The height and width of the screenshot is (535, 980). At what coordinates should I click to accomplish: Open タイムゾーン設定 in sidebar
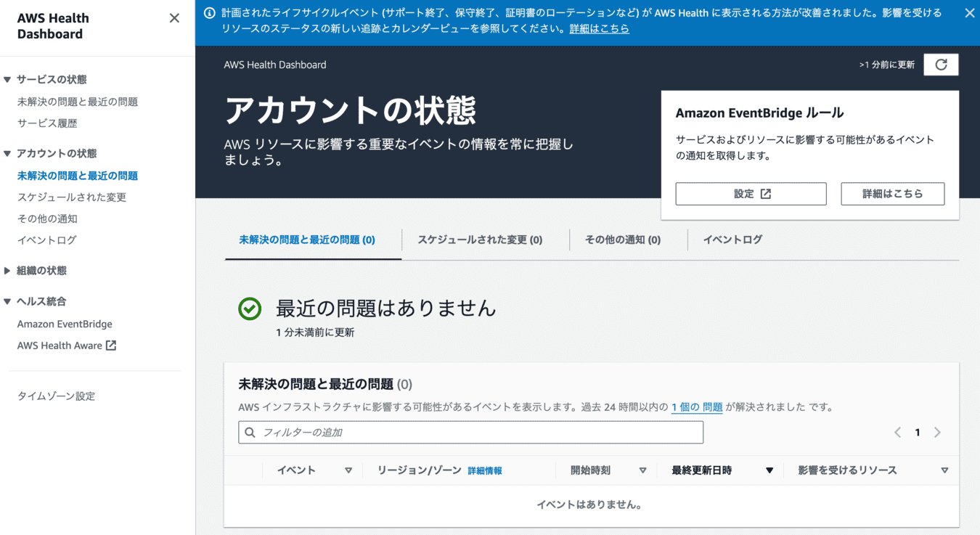[x=56, y=396]
